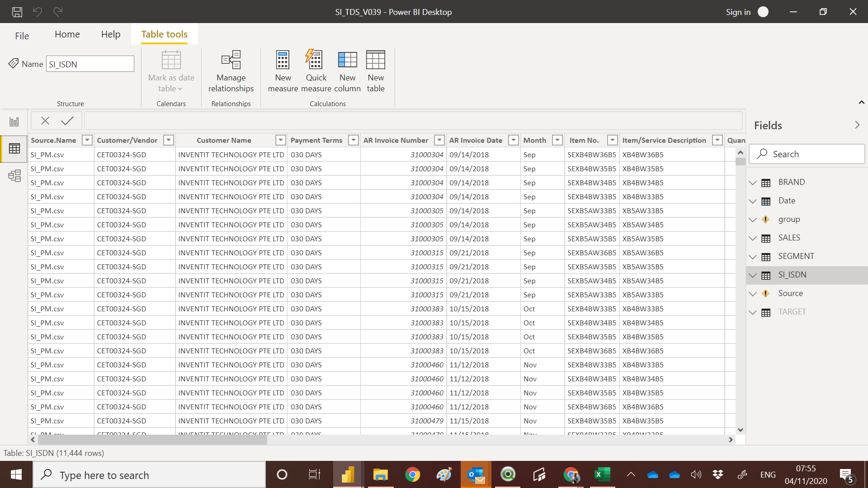Open Customer Name column filter dropdown
The height and width of the screenshot is (488, 868).
281,140
